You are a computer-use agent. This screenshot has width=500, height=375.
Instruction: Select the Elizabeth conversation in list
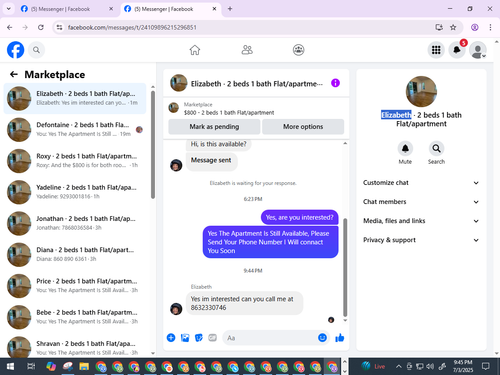(75, 98)
